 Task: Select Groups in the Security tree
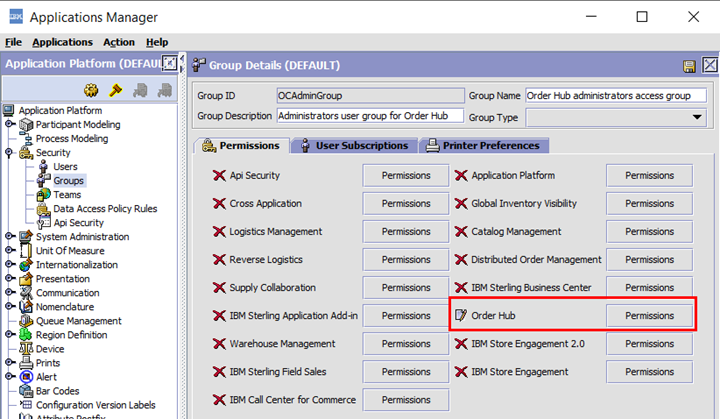tap(68, 181)
